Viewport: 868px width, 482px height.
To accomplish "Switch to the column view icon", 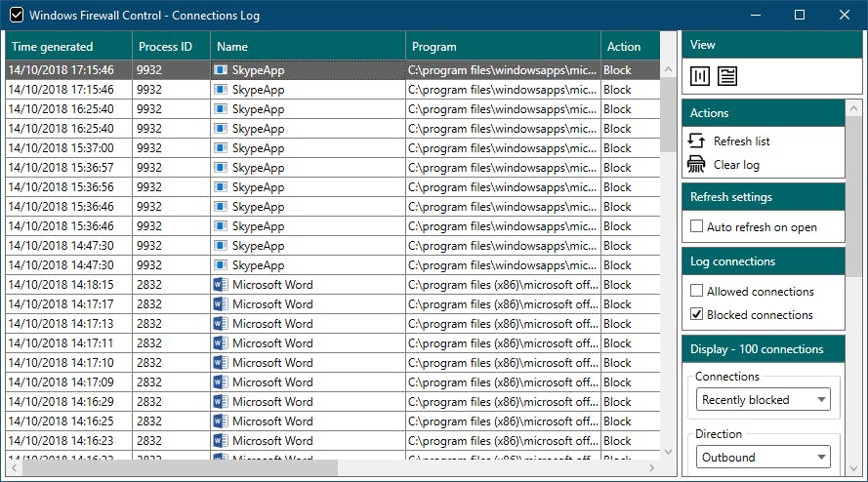I will point(700,76).
